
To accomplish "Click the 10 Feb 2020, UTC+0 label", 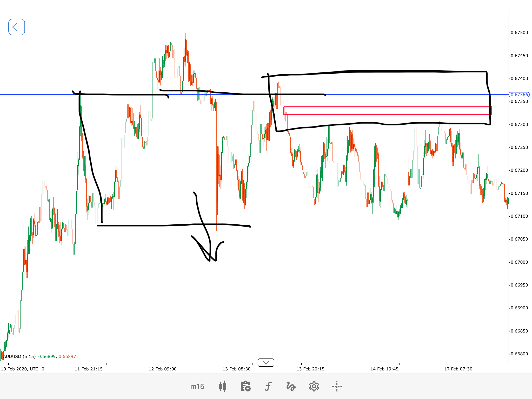I will coord(23,369).
